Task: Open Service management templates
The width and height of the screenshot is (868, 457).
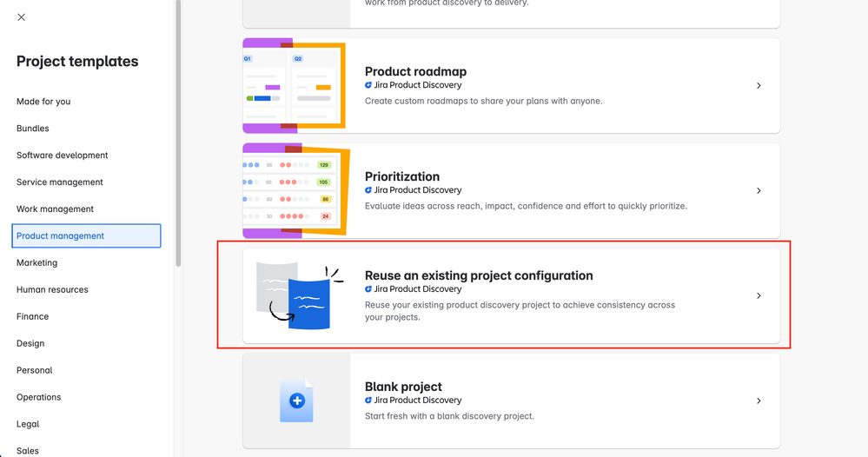Action: pos(60,182)
